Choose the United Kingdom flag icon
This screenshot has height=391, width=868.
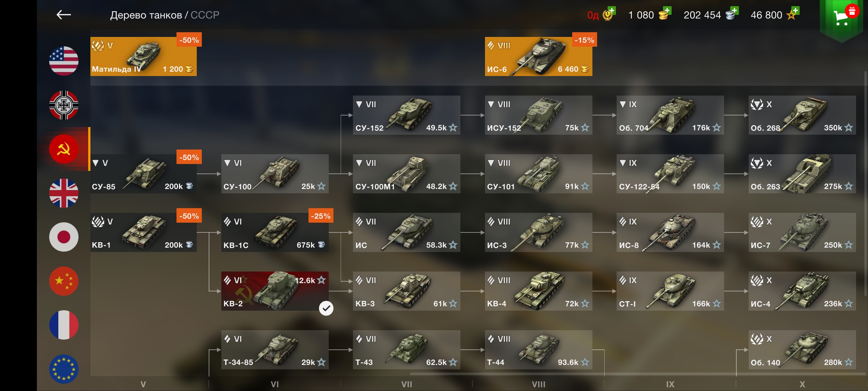coord(64,193)
